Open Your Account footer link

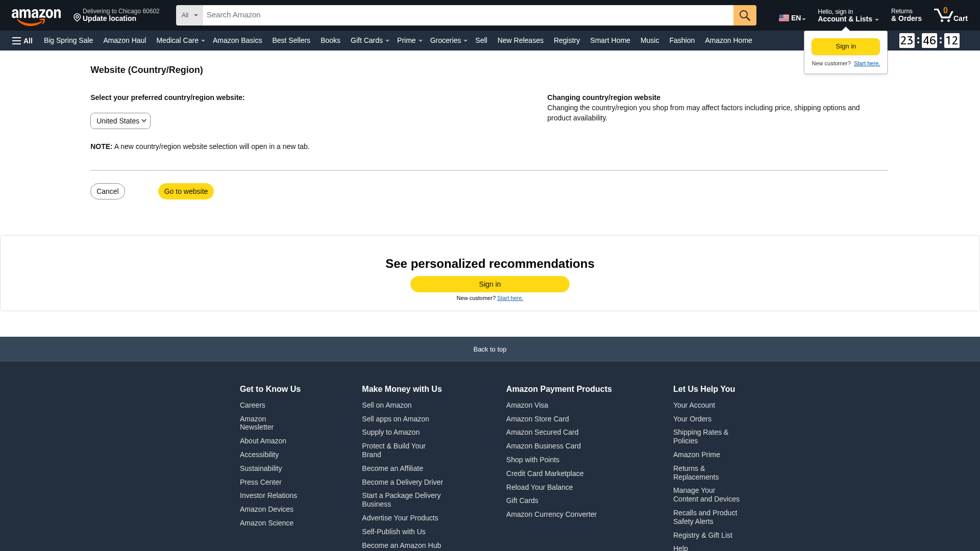(694, 405)
